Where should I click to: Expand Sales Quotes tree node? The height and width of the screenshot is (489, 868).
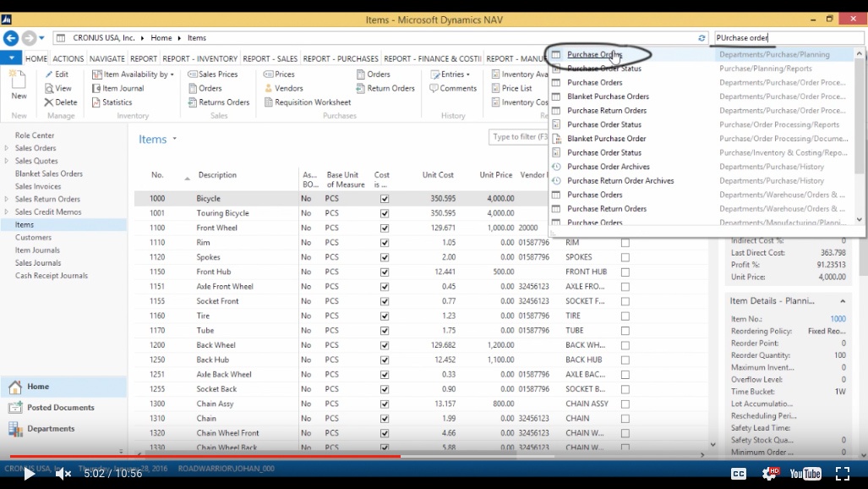point(7,161)
